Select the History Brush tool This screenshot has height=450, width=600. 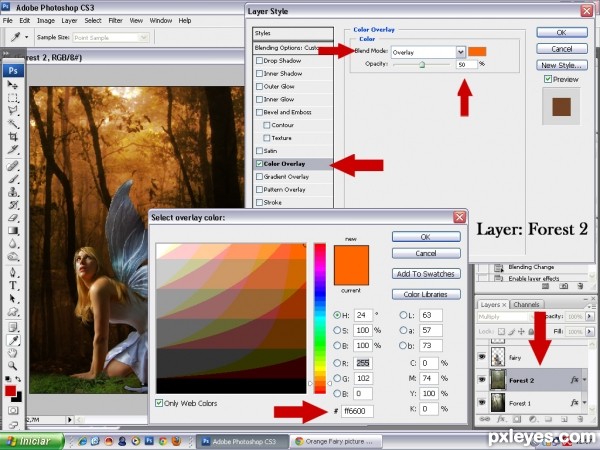point(13,205)
